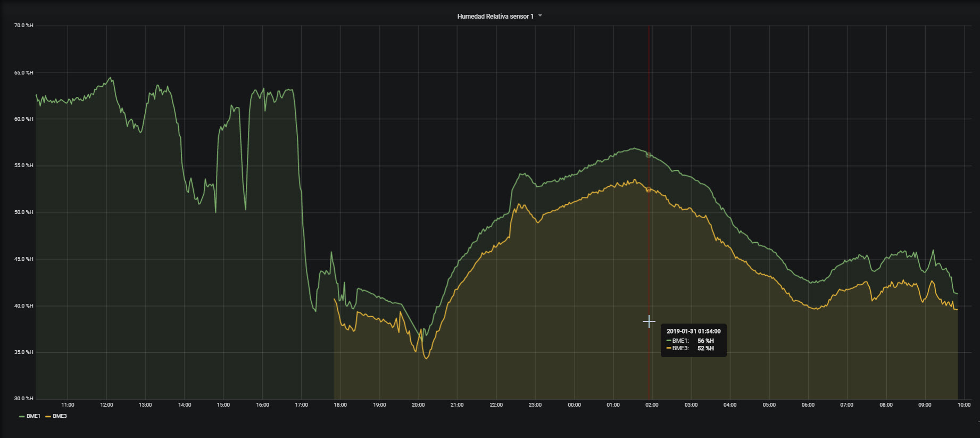Toggle the BME3 series label in legend
The height and width of the screenshot is (438, 980).
pyautogui.click(x=60, y=416)
